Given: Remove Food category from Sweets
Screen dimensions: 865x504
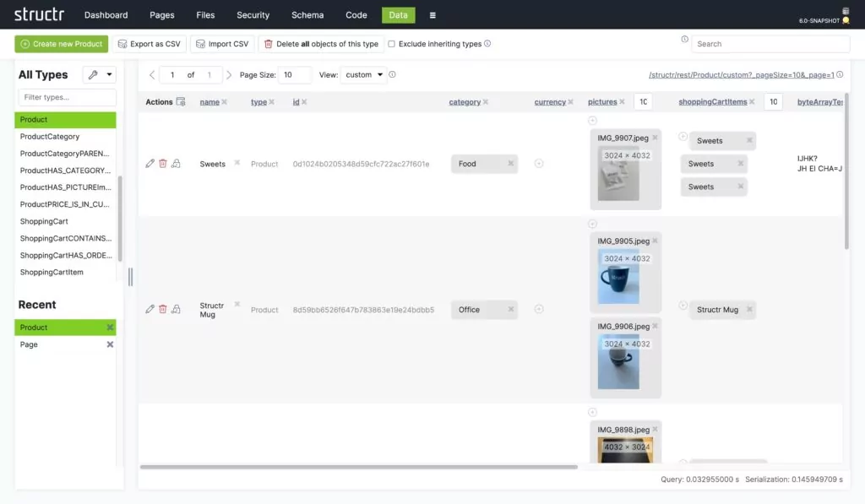Looking at the screenshot, I should click(511, 163).
